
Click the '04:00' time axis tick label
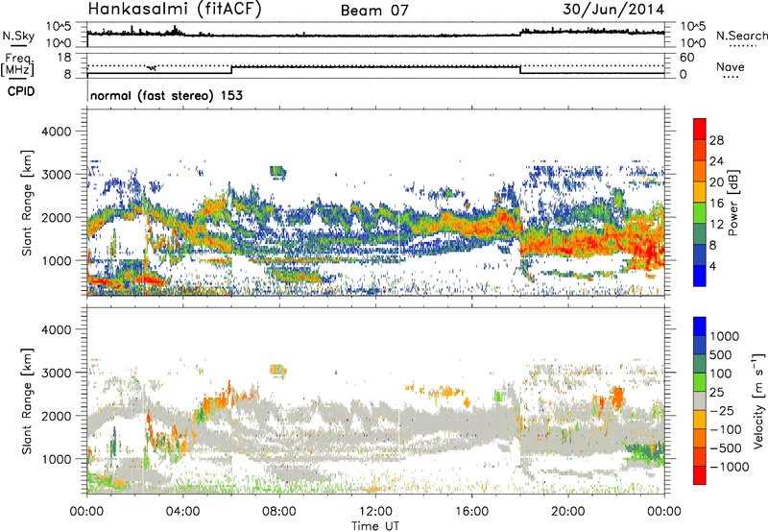pyautogui.click(x=183, y=512)
